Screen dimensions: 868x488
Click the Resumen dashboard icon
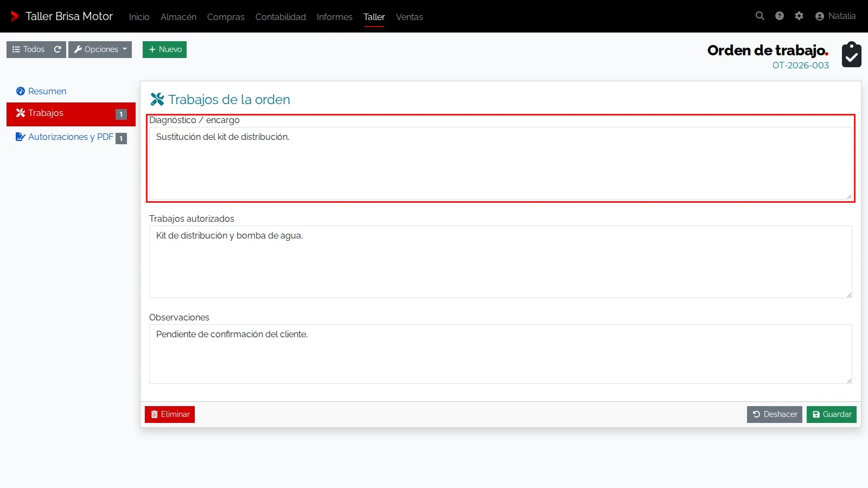pos(21,91)
